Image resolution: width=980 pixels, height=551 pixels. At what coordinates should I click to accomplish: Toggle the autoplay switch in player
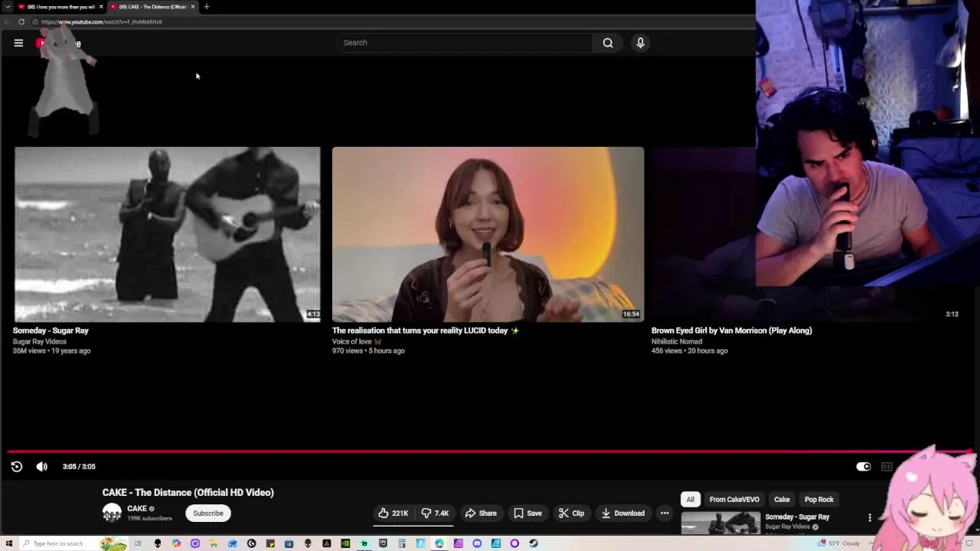pos(863,467)
